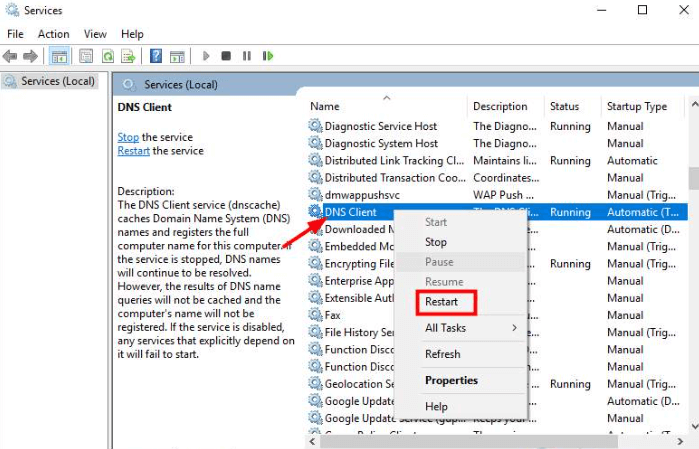The height and width of the screenshot is (449, 699).
Task: Open the View menu
Action: 96,34
